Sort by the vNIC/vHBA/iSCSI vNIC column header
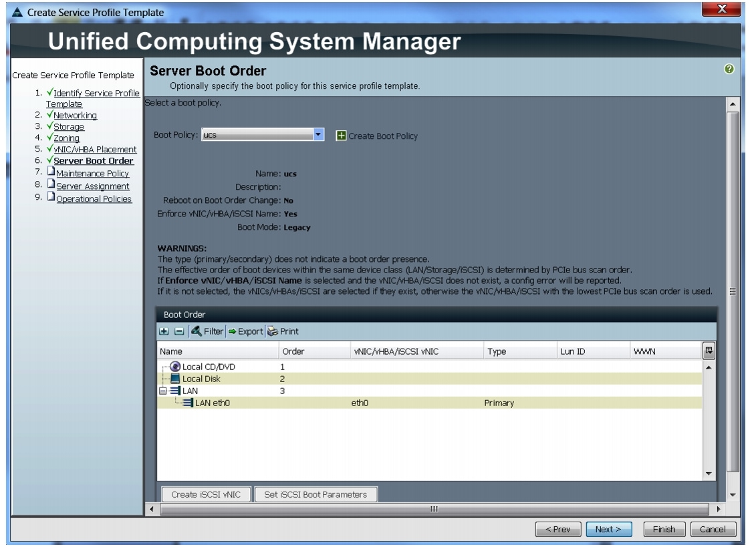The width and height of the screenshot is (756, 549). 417,351
